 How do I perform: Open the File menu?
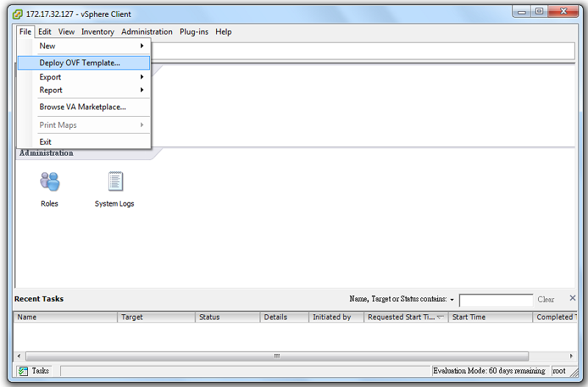click(x=26, y=32)
